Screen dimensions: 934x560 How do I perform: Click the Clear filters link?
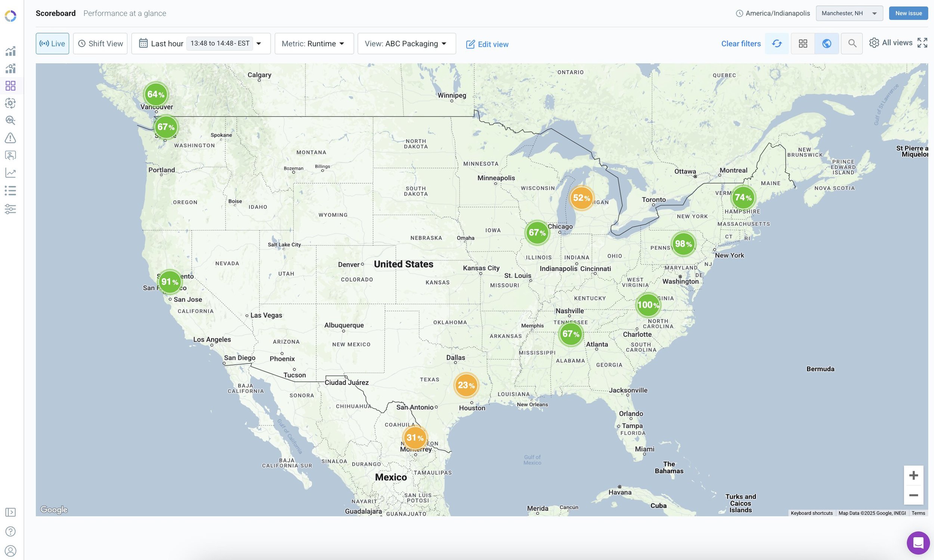[741, 44]
